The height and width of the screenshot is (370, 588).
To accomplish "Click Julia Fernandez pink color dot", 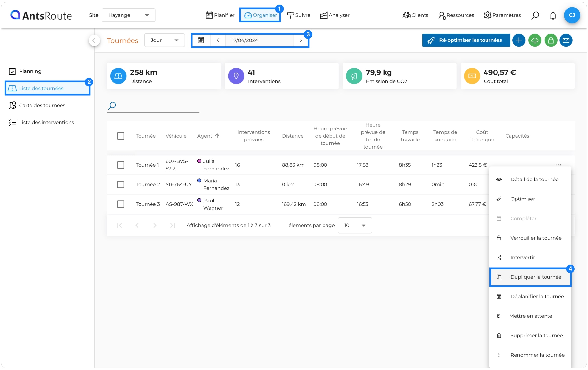I will [199, 161].
